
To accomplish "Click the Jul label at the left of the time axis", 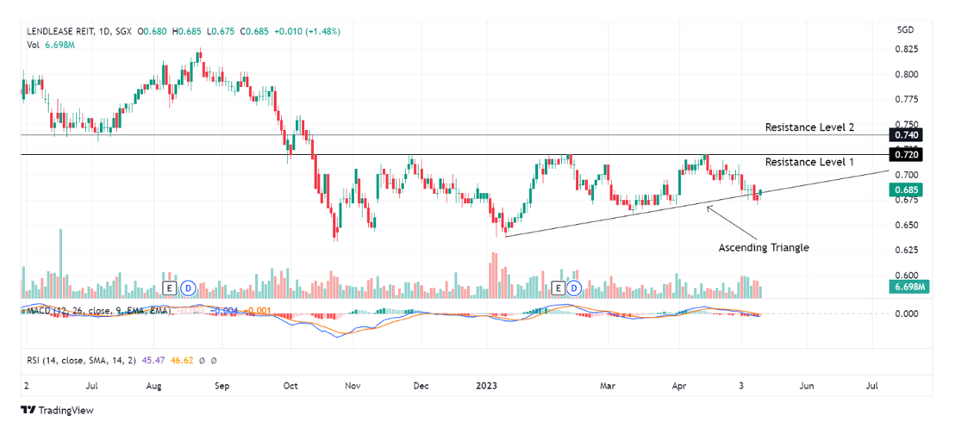I will 91,387.
